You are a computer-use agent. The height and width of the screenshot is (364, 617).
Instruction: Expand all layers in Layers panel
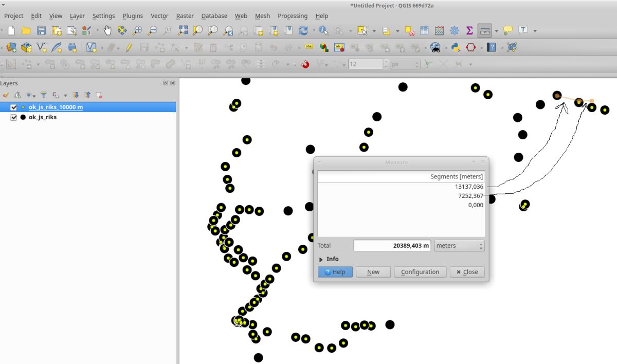click(76, 95)
